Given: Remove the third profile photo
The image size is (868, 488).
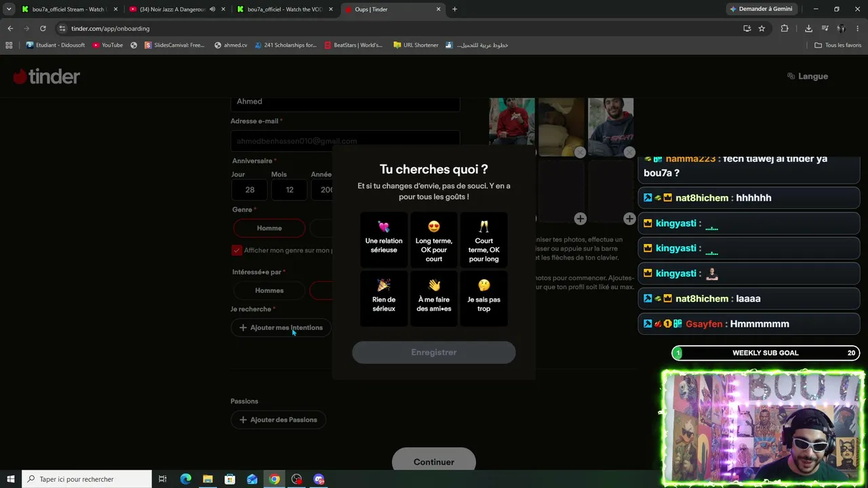Looking at the screenshot, I should click(629, 152).
